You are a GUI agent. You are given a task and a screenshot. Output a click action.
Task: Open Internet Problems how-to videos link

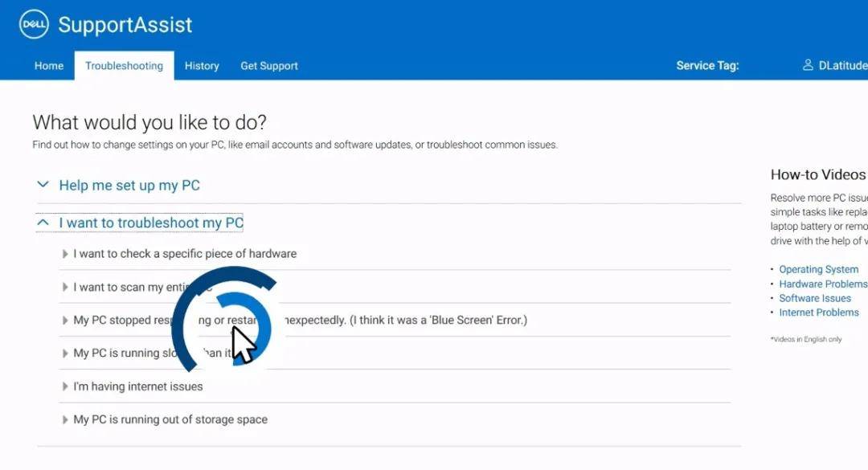tap(819, 313)
